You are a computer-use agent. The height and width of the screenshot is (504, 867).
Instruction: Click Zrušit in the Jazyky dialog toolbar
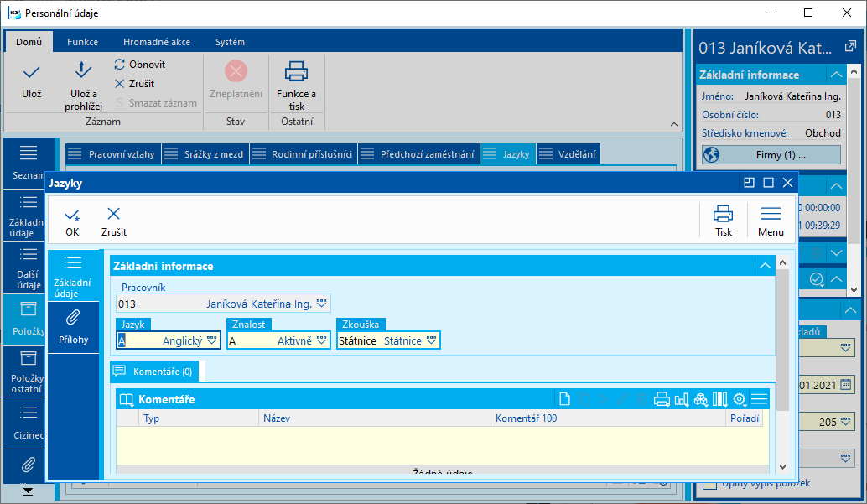coord(114,222)
